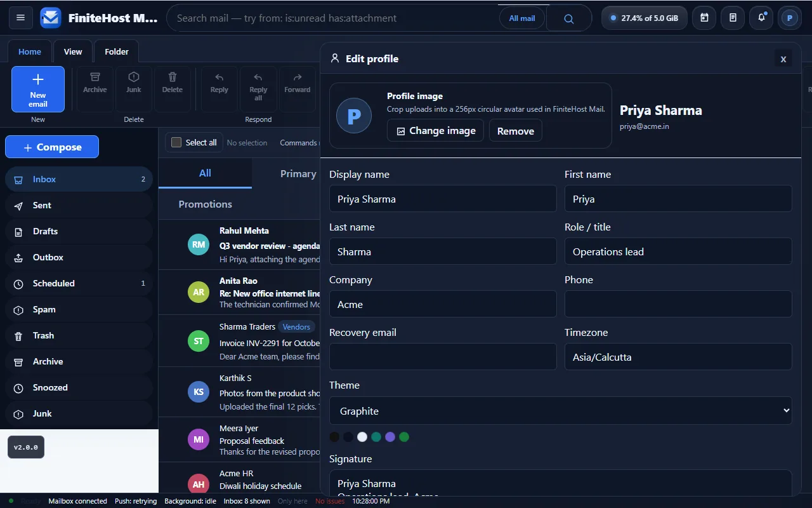Click the storage usage indicator 27.4% of 5.0 GiB
812x508 pixels.
(x=644, y=18)
